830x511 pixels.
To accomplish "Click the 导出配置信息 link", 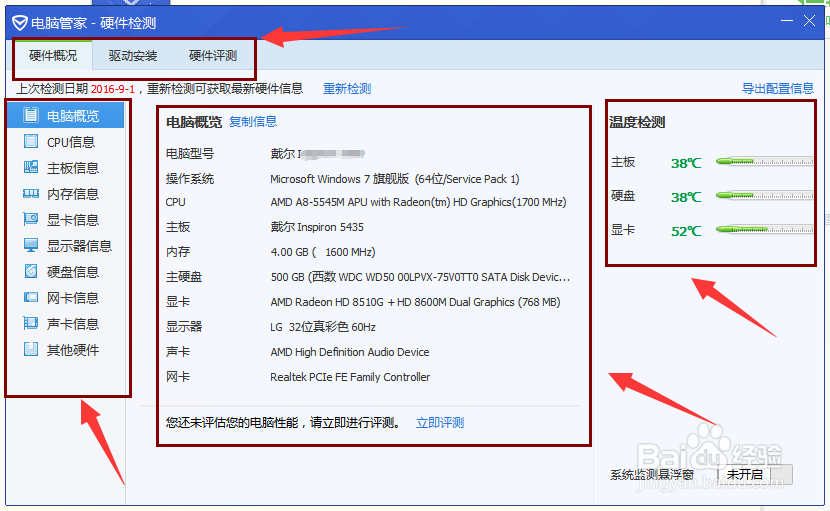I will click(778, 88).
